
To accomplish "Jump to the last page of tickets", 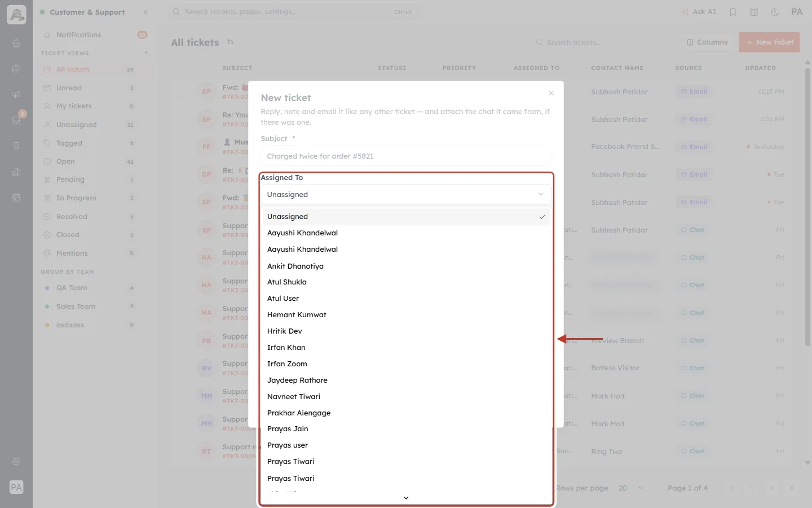I will (x=792, y=488).
